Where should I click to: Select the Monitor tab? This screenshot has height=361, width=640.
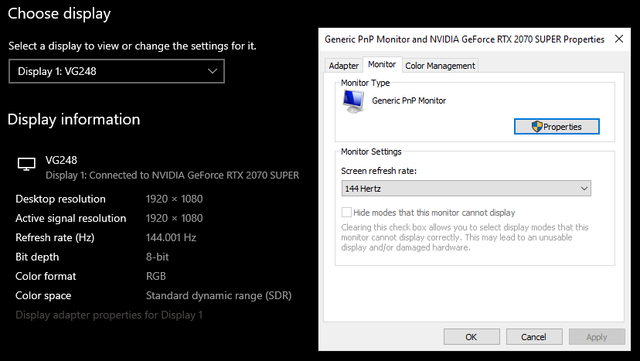(382, 65)
